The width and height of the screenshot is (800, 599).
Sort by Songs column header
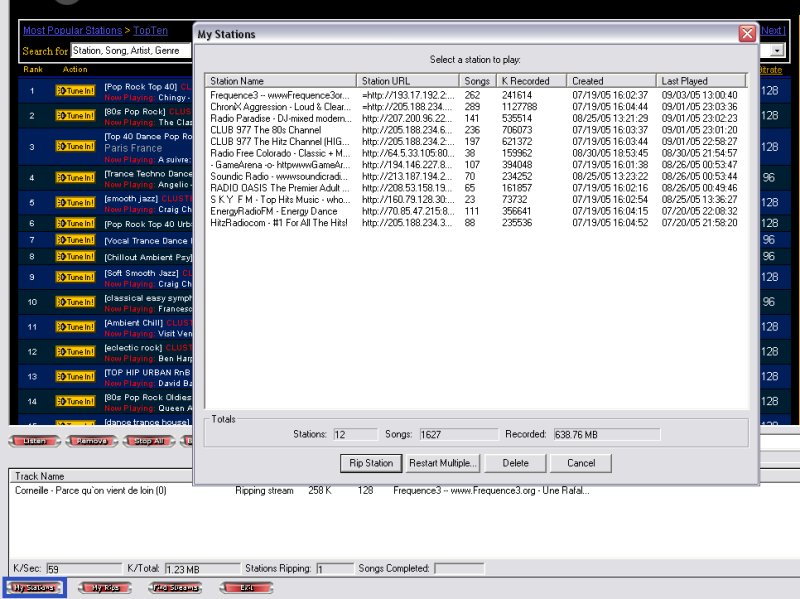tap(478, 81)
